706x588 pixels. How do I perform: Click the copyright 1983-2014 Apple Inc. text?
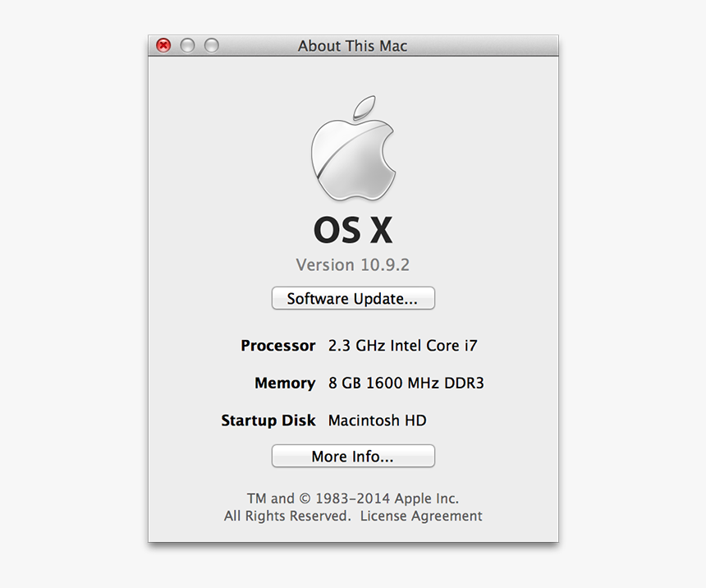pyautogui.click(x=353, y=498)
